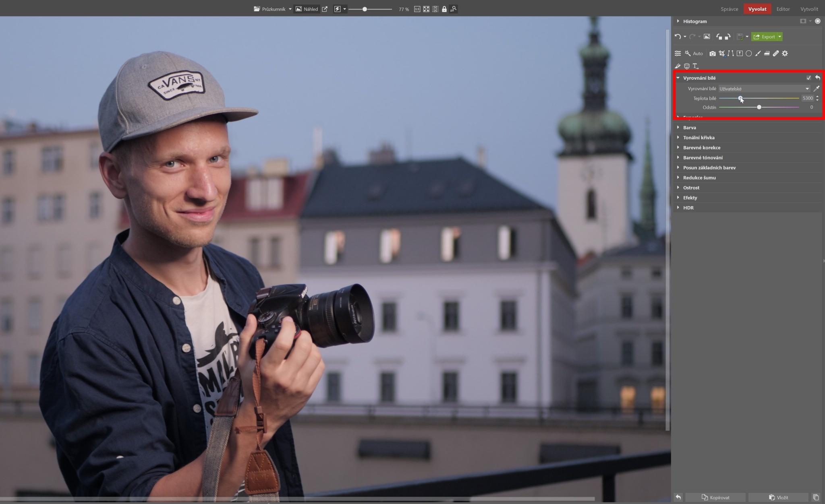
Task: Expand the HDR section
Action: [678, 208]
